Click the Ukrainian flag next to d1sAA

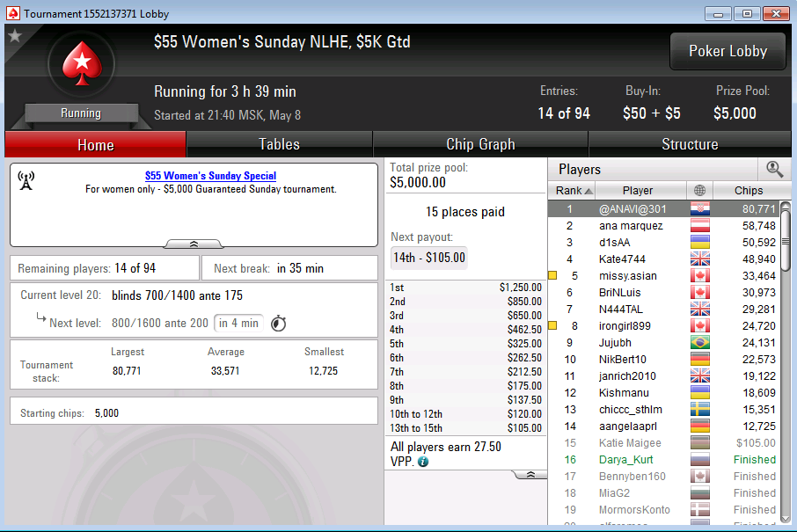700,243
